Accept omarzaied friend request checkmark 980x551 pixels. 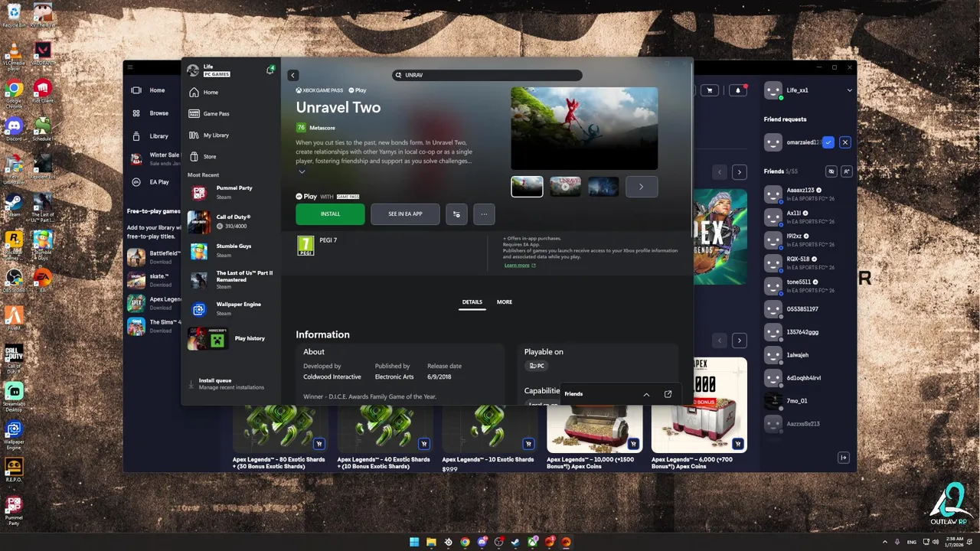(828, 142)
